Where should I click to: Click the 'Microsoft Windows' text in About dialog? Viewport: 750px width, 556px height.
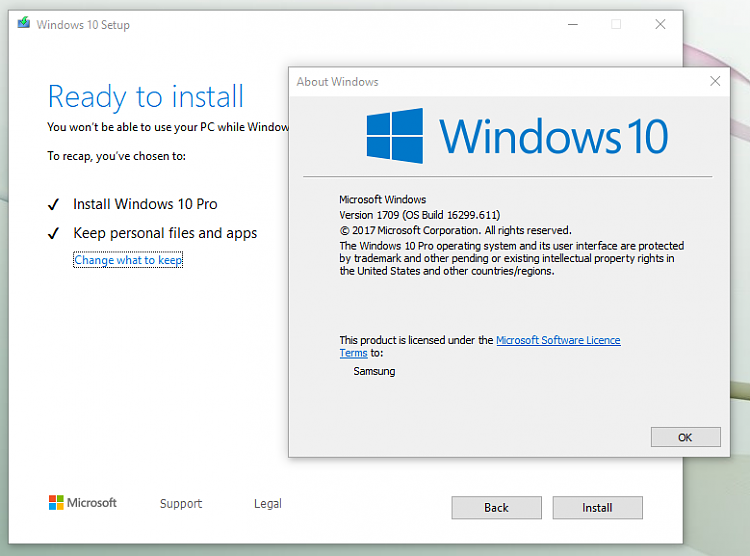383,200
